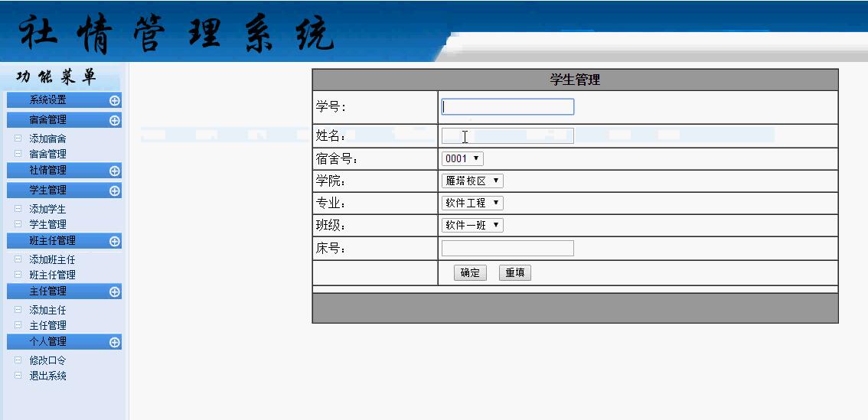Screen dimensions: 868x420
Task: Open 添加学生 link
Action: [47, 209]
